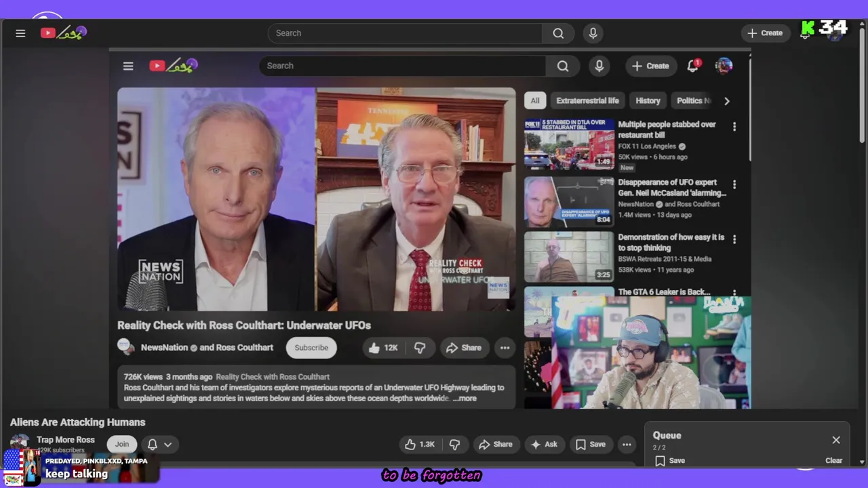
Task: Open Multiple people stabbed video thumbnail
Action: tap(569, 144)
